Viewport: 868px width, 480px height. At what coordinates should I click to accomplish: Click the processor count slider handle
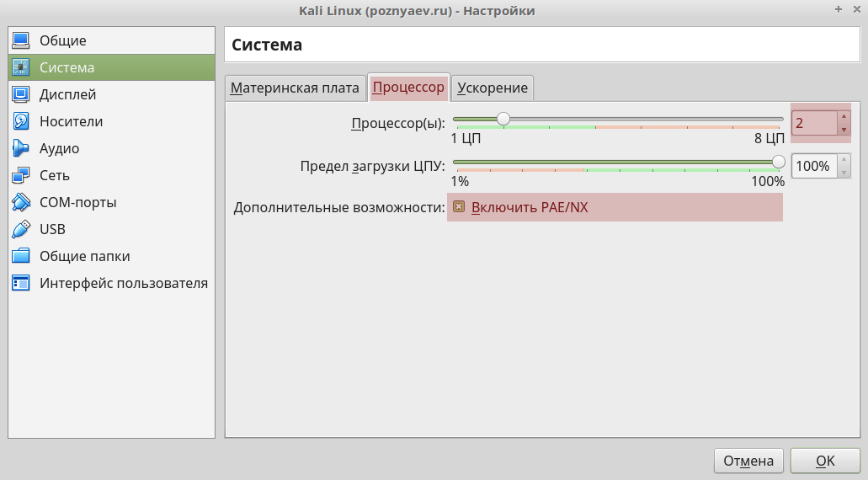click(x=503, y=119)
